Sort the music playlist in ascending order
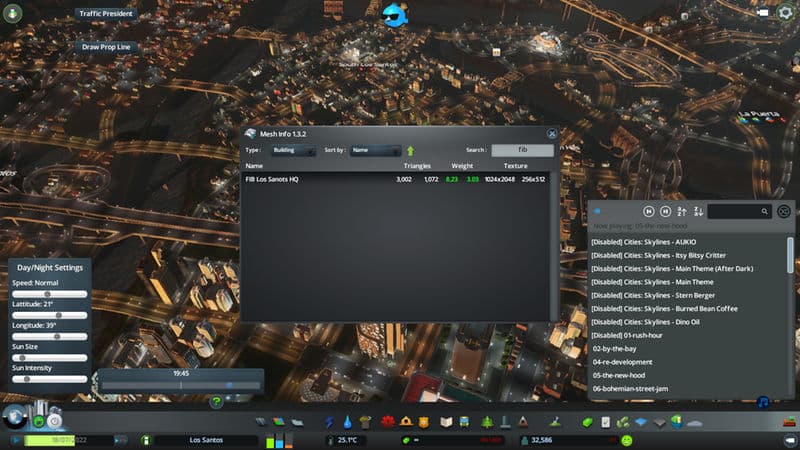 point(682,212)
